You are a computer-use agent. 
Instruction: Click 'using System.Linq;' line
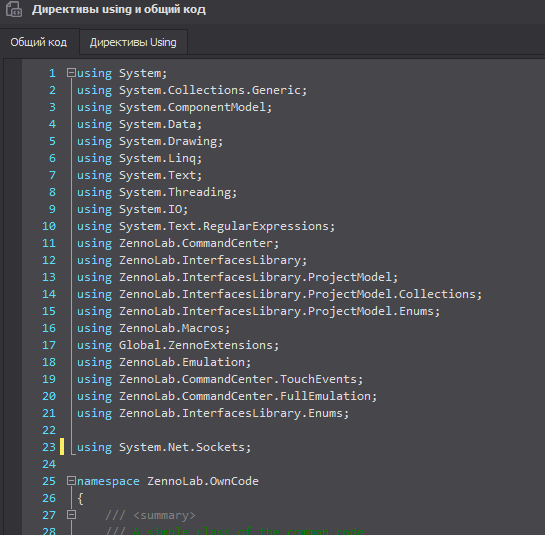[x=139, y=158]
